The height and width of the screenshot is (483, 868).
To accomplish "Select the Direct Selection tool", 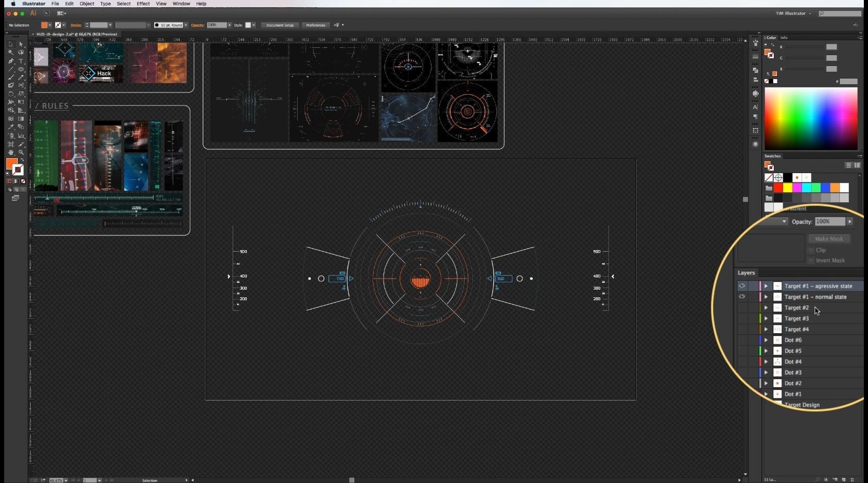I will 21,44.
